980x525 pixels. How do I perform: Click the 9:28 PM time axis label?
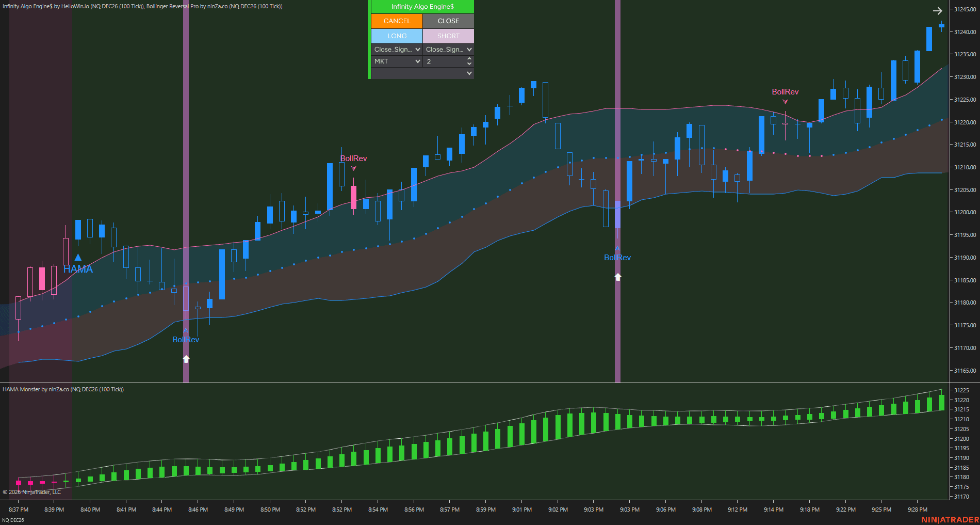pos(918,510)
